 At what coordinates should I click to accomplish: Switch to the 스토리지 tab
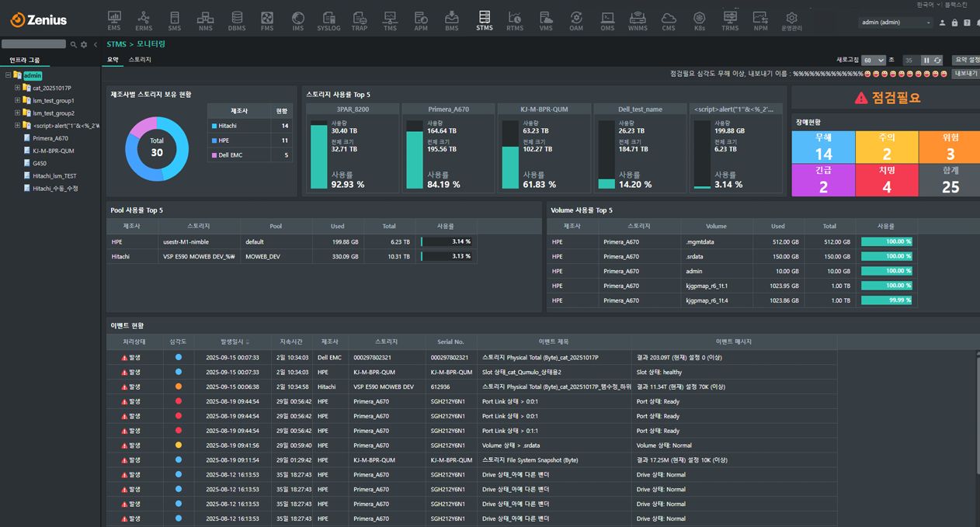(x=140, y=60)
